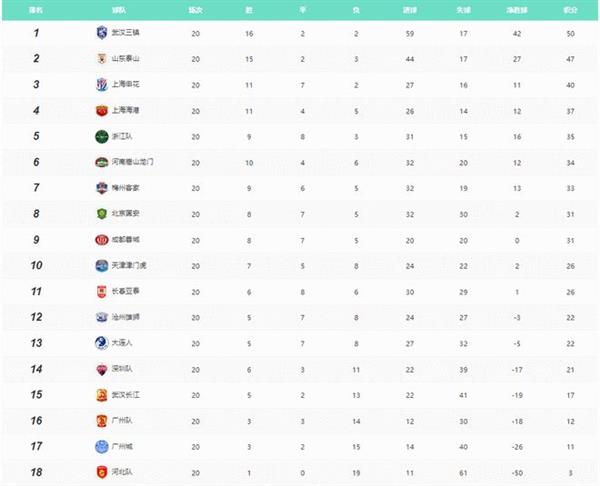Viewport: 600px width, 486px height.
Task: Select the 广州城 light-blue logo
Action: tap(101, 446)
